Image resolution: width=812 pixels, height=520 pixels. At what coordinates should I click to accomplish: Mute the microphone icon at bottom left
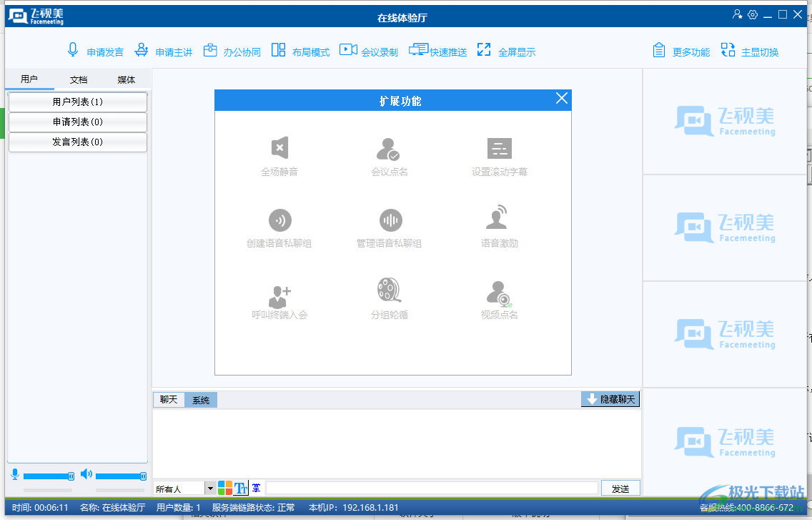pyautogui.click(x=14, y=474)
